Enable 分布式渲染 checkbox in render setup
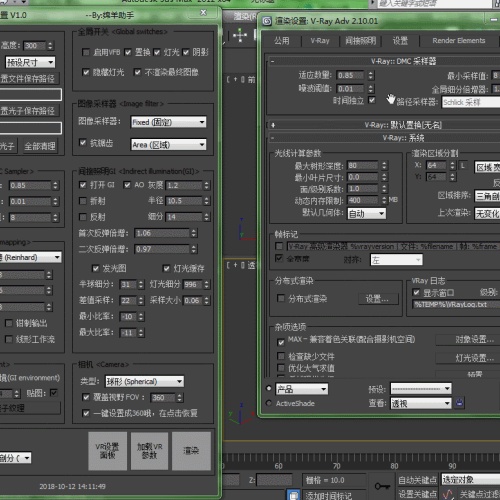Viewport: 500px width, 500px height. point(281,298)
